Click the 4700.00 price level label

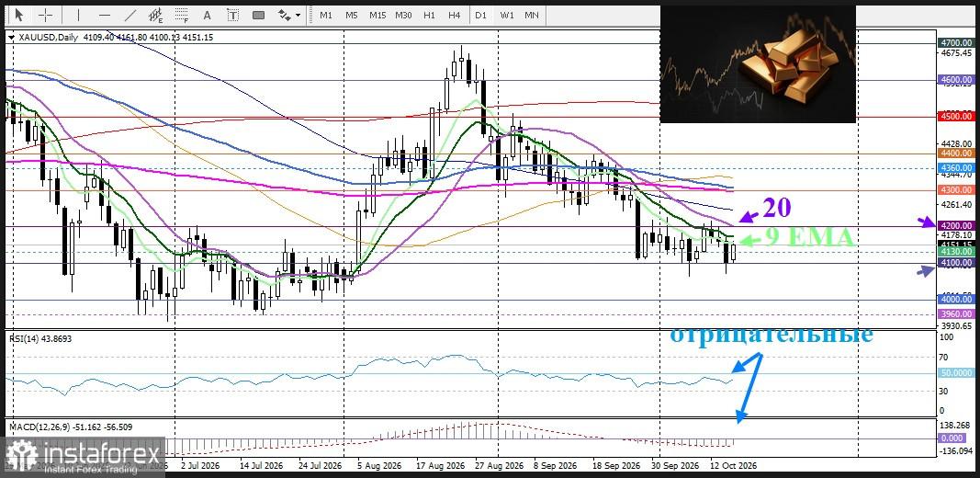point(956,42)
